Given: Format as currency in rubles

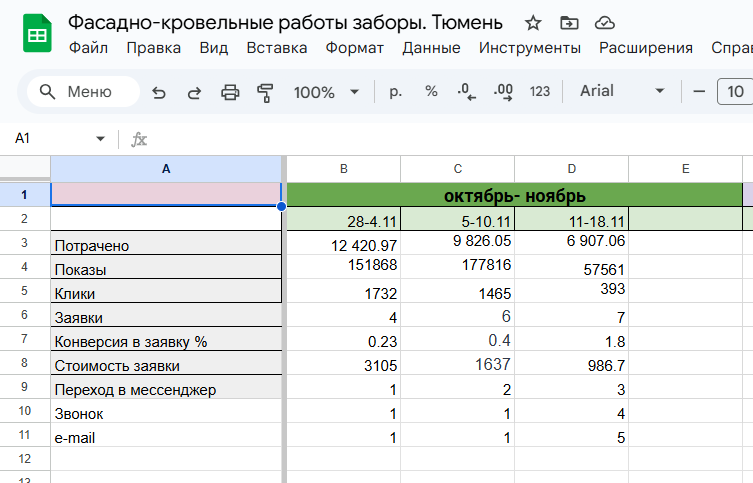Looking at the screenshot, I should (x=395, y=92).
